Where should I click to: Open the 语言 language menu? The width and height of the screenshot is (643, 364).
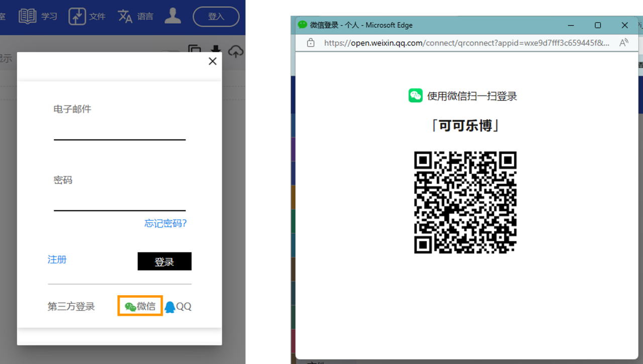point(136,16)
